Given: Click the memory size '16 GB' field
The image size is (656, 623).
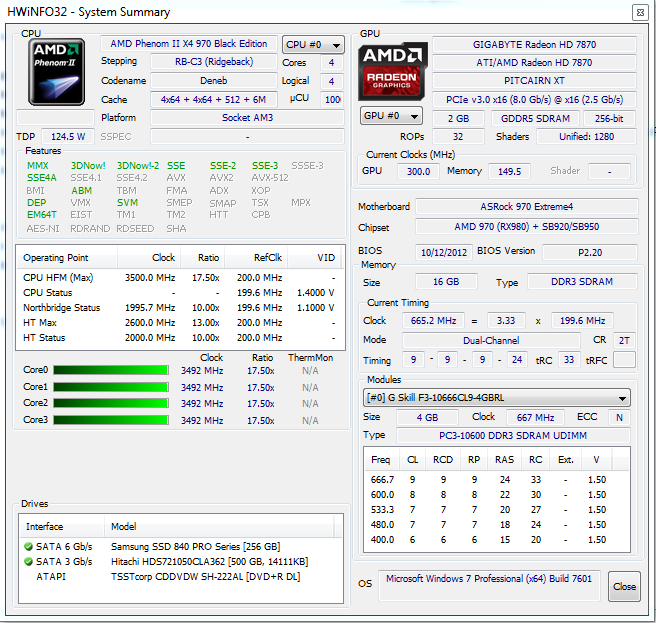Looking at the screenshot, I should point(446,282).
